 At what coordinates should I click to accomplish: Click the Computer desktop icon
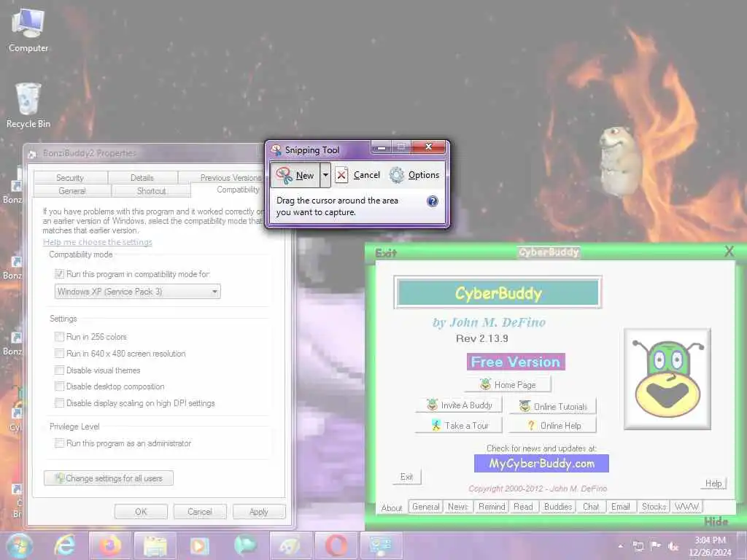coord(28,31)
